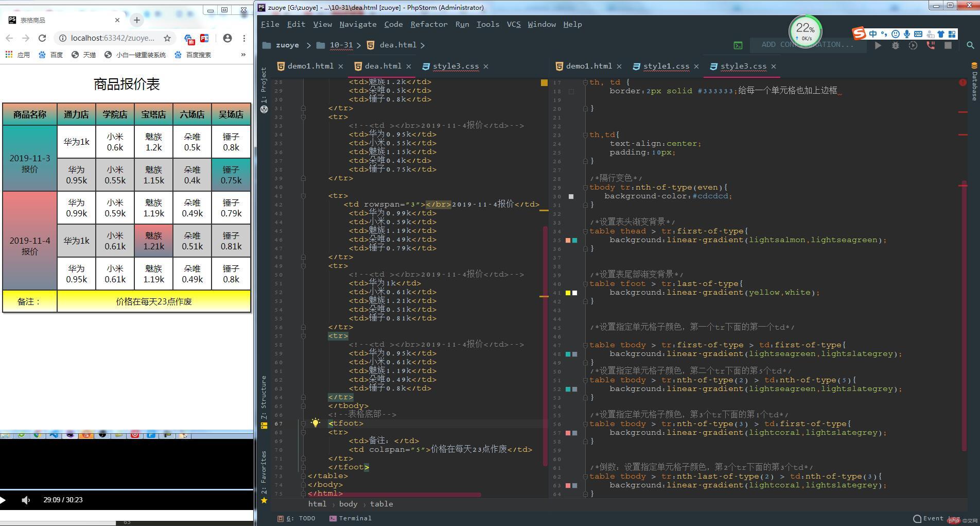
Task: Collapse the tfoot tag at line 67
Action: 303,423
